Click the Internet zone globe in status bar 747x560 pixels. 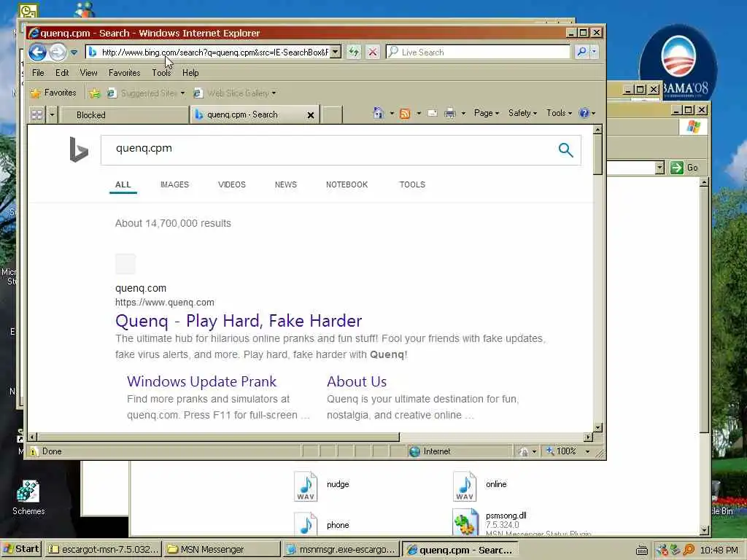pyautogui.click(x=414, y=451)
